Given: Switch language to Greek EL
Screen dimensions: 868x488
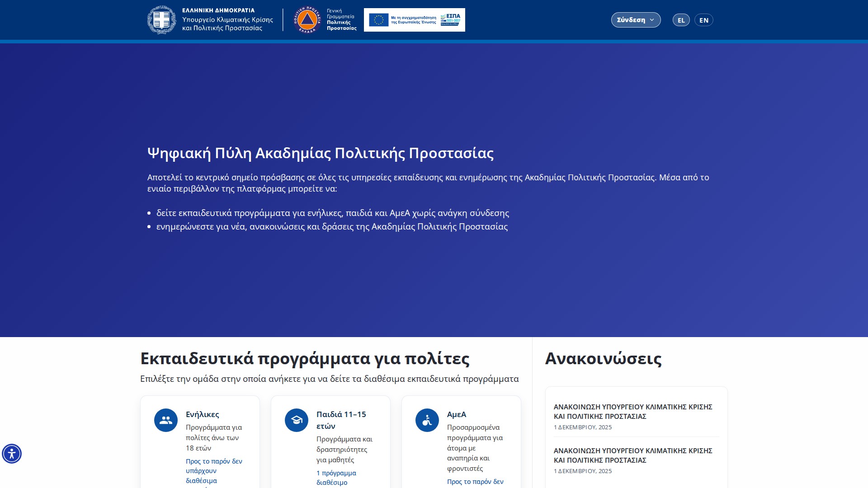Looking at the screenshot, I should pos(681,20).
